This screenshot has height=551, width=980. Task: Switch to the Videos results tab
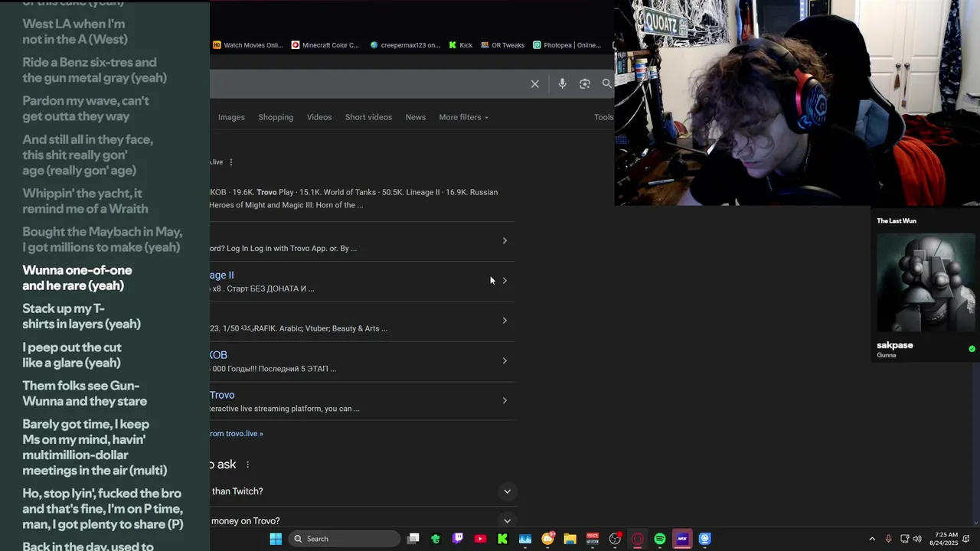coord(319,117)
